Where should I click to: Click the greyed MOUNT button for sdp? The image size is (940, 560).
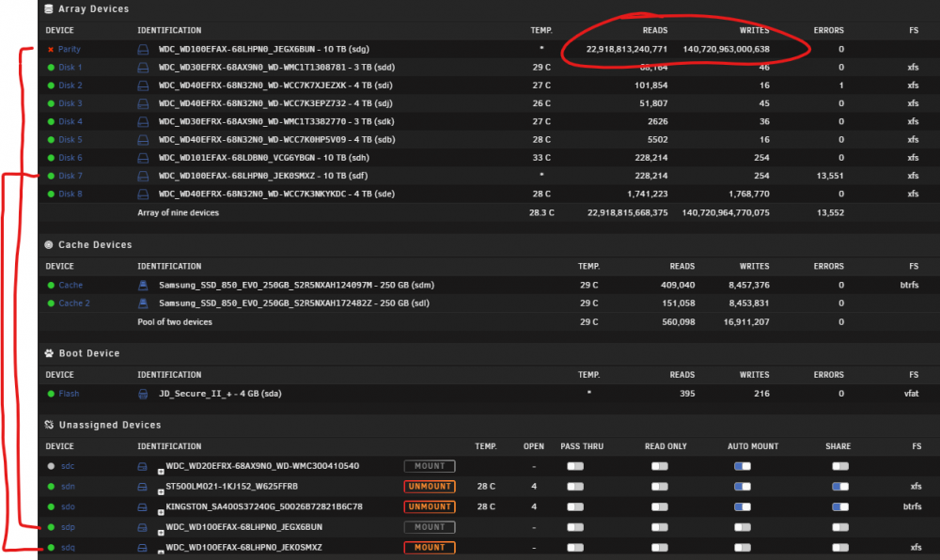click(x=430, y=528)
